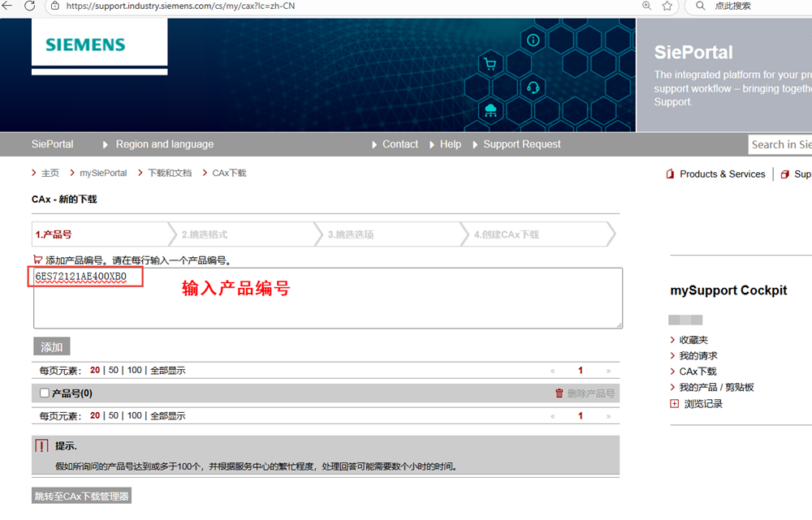
Task: Show 50 items per page in upper pager
Action: point(114,371)
